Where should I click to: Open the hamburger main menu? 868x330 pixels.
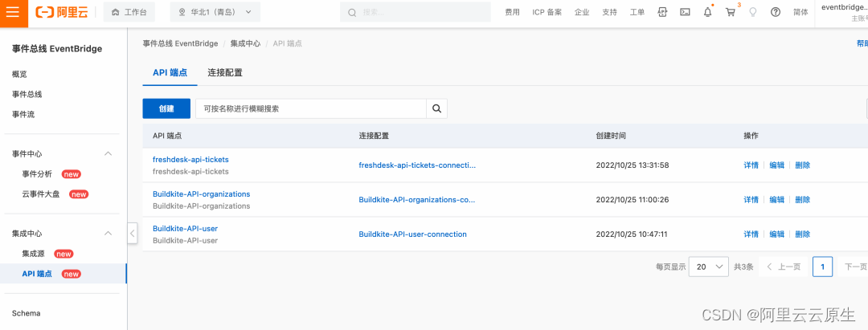tap(14, 14)
